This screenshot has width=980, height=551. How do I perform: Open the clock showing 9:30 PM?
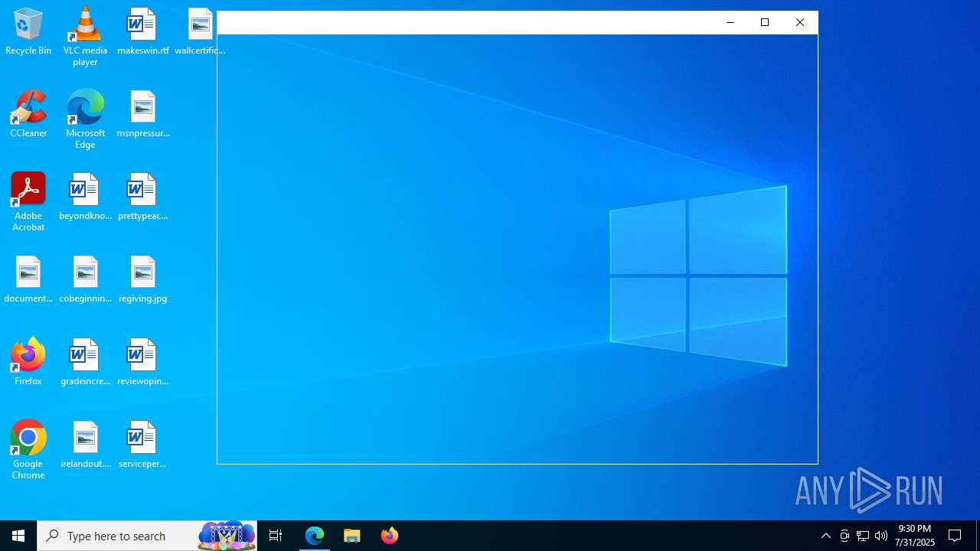[x=915, y=536]
